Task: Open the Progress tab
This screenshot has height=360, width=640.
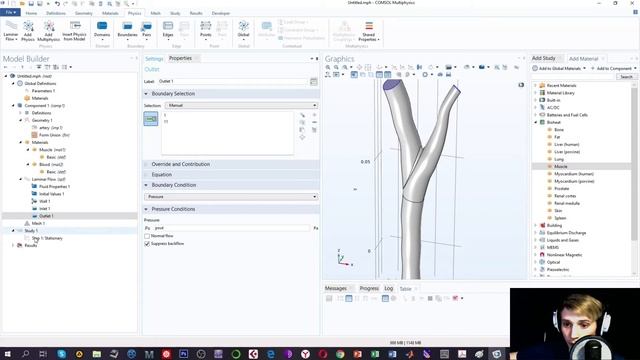Action: click(x=369, y=288)
